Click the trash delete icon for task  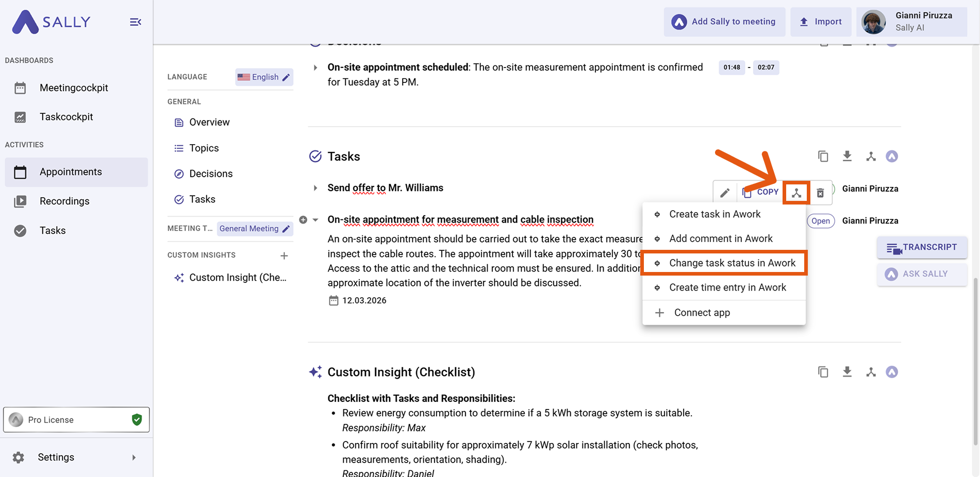click(x=820, y=193)
